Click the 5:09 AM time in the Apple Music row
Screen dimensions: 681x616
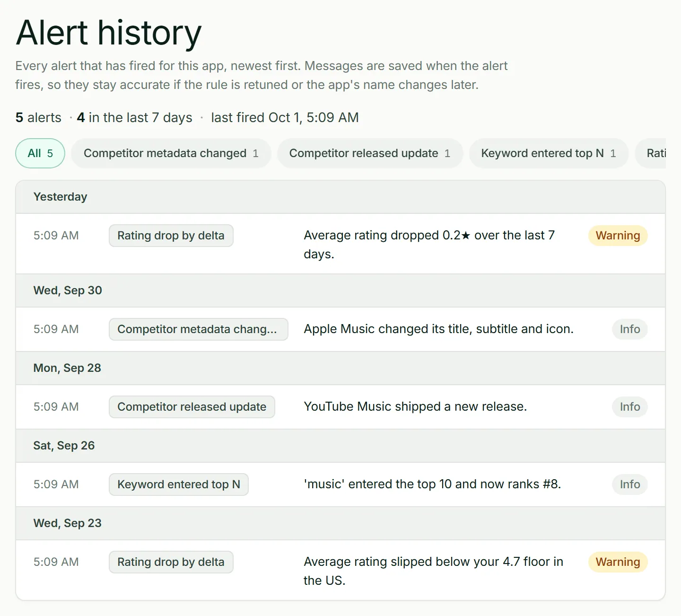pos(56,329)
